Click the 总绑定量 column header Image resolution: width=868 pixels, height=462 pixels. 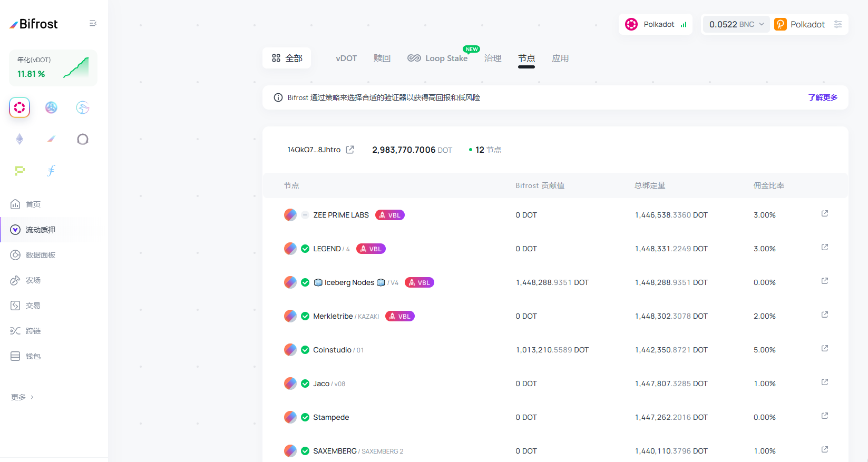[x=650, y=185]
